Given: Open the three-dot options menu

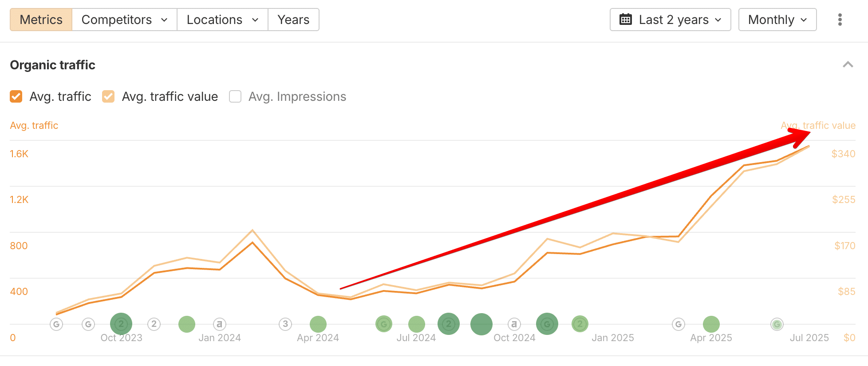Looking at the screenshot, I should point(840,20).
